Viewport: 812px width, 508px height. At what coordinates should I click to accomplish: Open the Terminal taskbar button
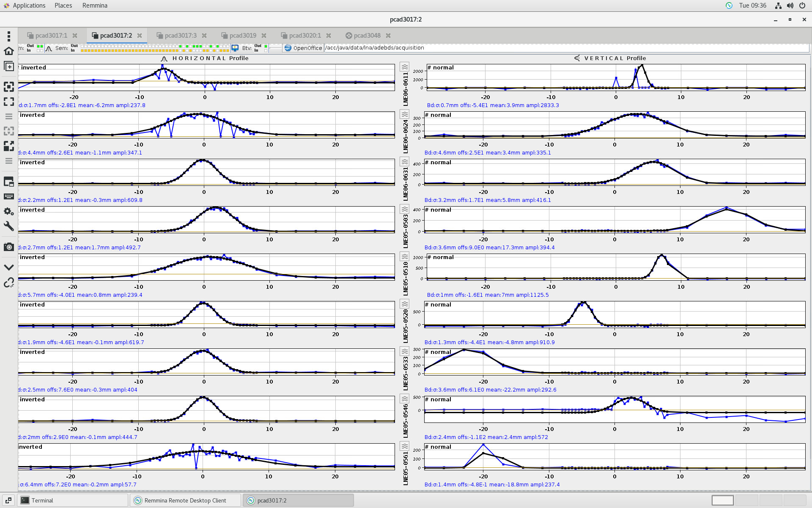[42, 500]
